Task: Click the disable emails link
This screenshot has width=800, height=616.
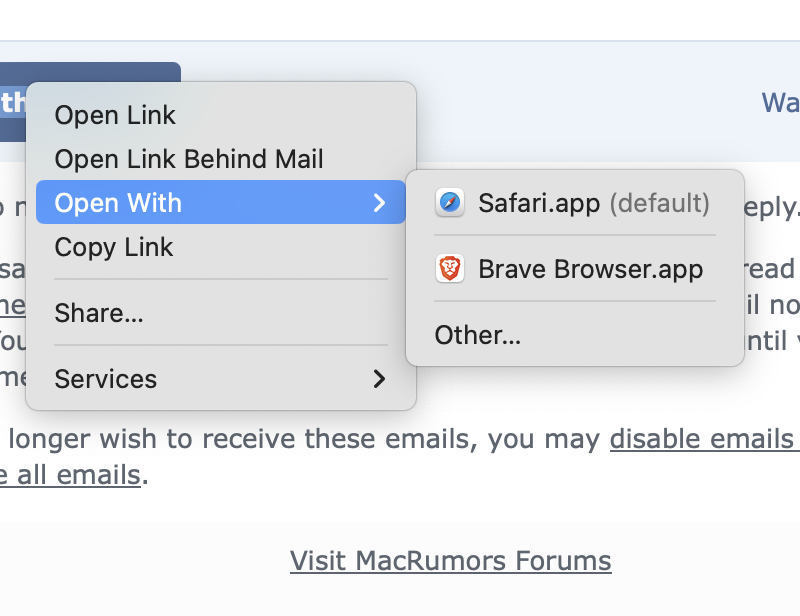Action: tap(705, 439)
